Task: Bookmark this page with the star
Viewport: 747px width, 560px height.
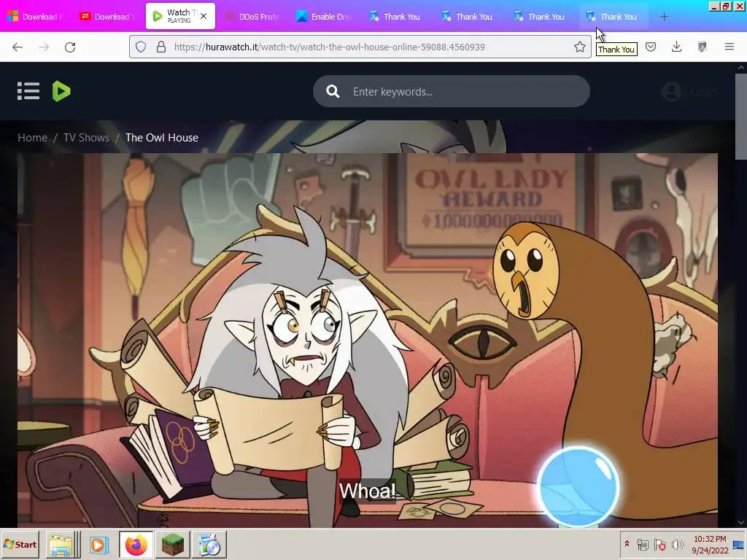Action: point(579,47)
